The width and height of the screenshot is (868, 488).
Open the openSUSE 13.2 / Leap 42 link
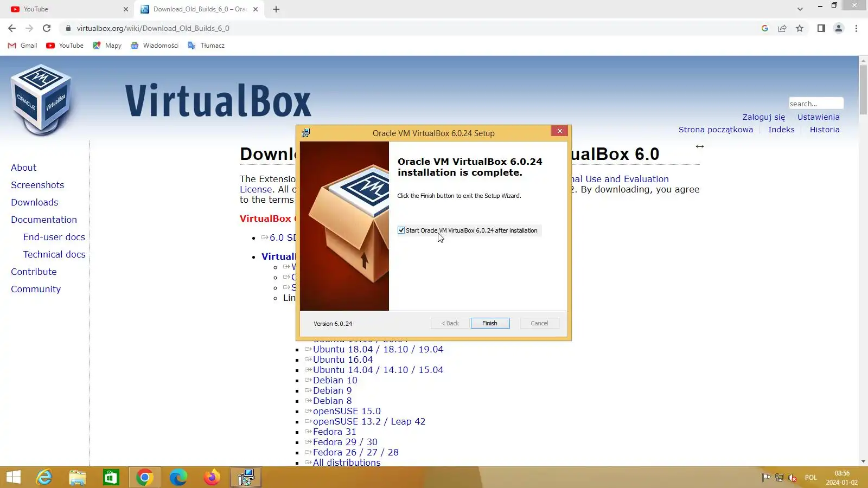(x=369, y=422)
